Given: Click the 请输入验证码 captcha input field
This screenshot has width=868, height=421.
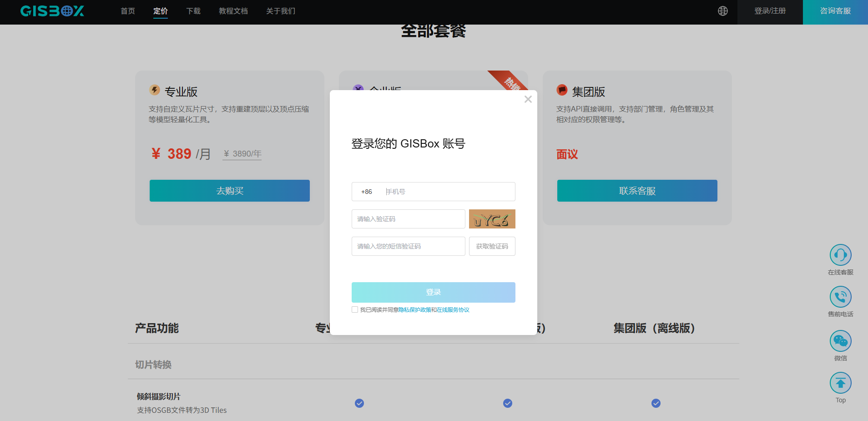Looking at the screenshot, I should click(408, 219).
